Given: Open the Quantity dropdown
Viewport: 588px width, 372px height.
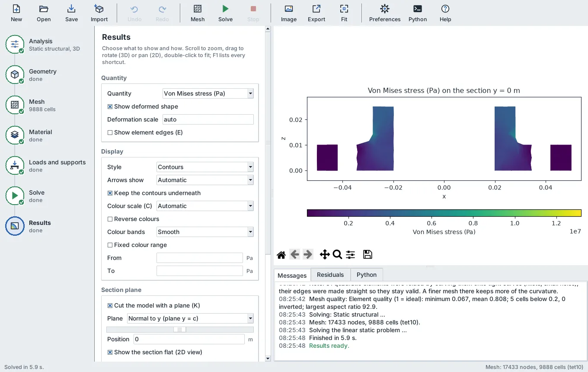Looking at the screenshot, I should [x=208, y=93].
